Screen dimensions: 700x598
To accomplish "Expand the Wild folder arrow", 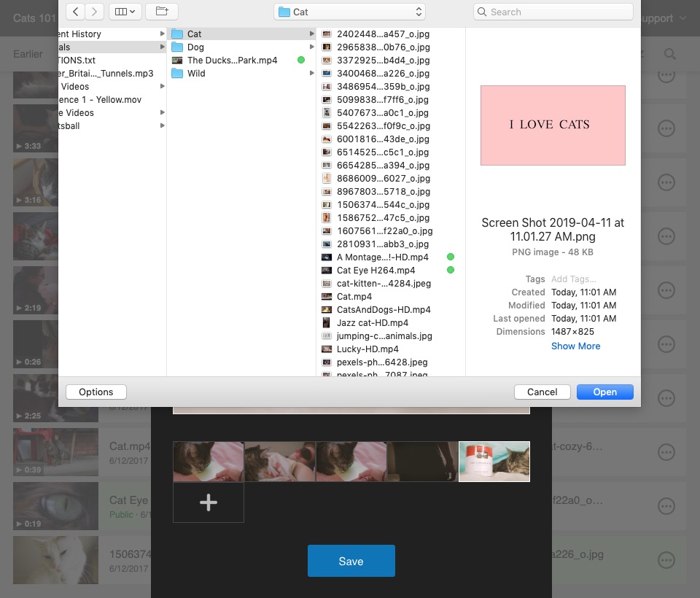I will (x=311, y=73).
